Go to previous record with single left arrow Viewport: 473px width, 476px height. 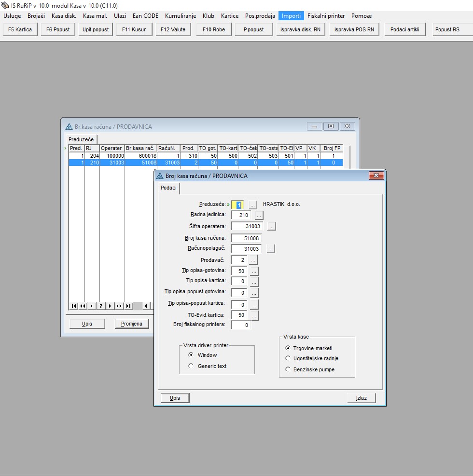point(92,306)
